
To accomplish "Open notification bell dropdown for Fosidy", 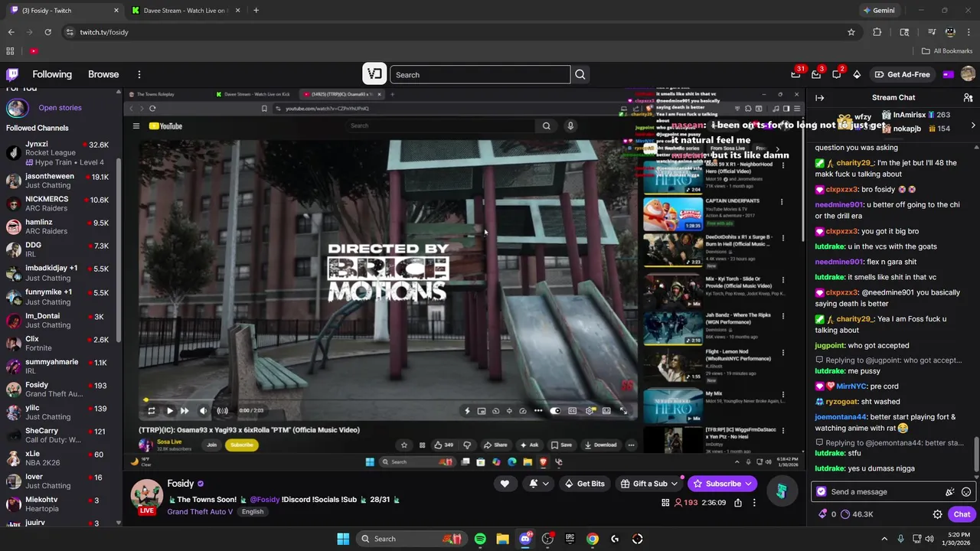I will click(x=538, y=484).
